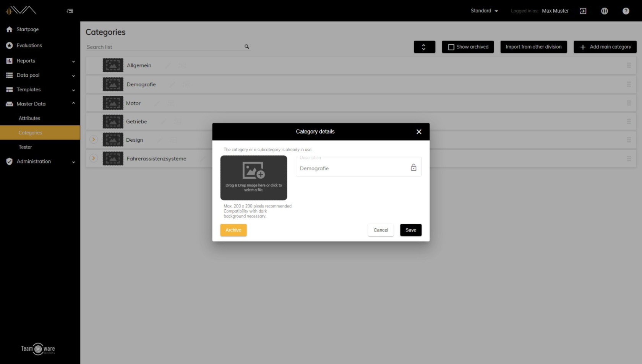The image size is (642, 364).
Task: Click the edit pencil for Getriebe
Action: [x=163, y=121]
